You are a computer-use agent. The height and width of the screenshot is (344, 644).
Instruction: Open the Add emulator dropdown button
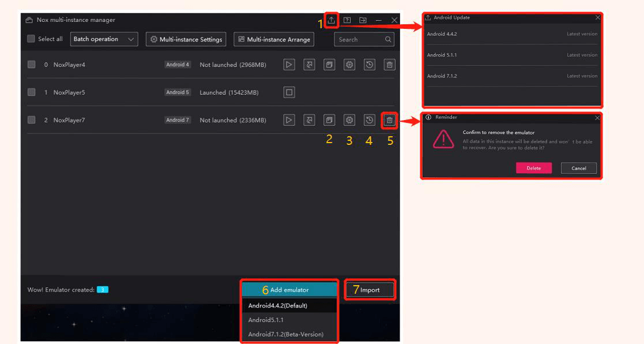[x=289, y=290]
